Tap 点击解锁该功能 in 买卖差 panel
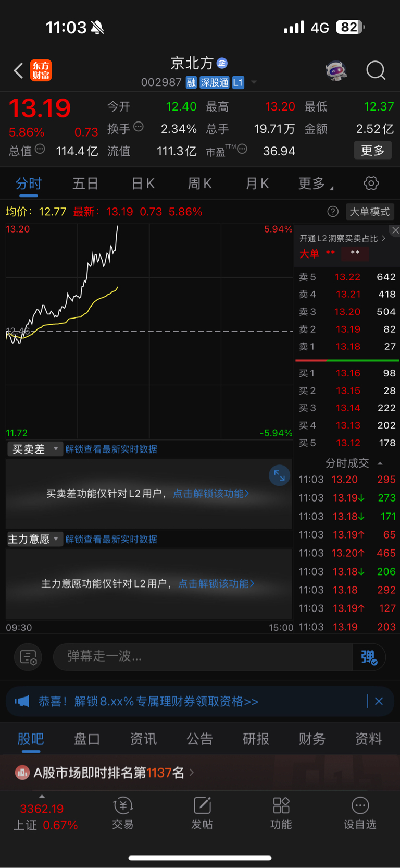The width and height of the screenshot is (400, 868). (211, 493)
